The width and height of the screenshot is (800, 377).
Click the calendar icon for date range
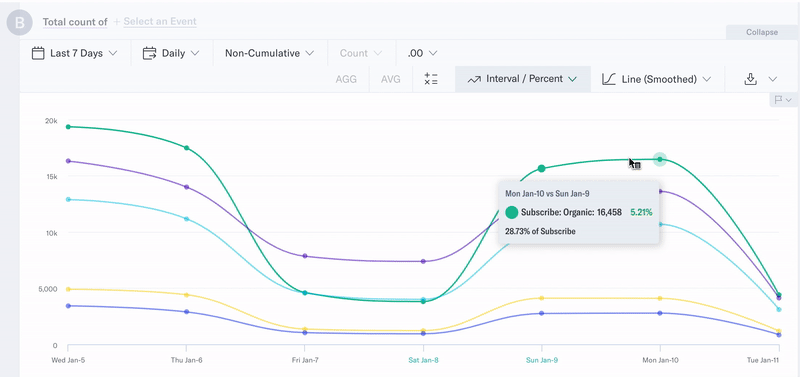[x=38, y=53]
